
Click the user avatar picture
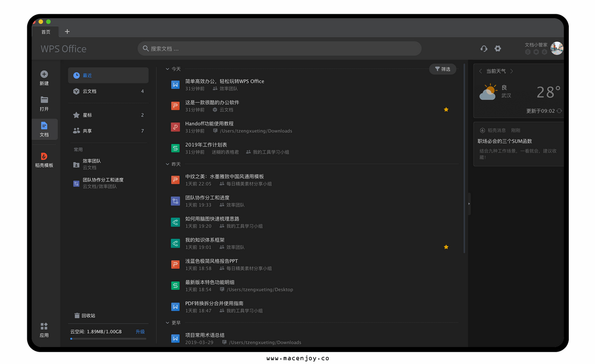pyautogui.click(x=557, y=48)
